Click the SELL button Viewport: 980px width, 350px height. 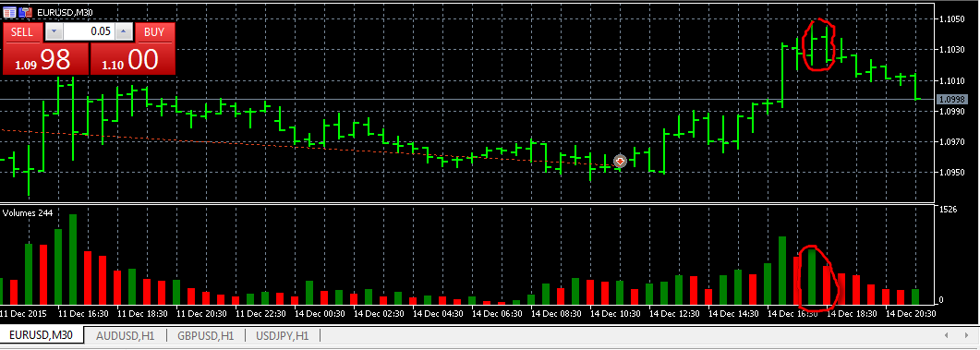click(22, 32)
